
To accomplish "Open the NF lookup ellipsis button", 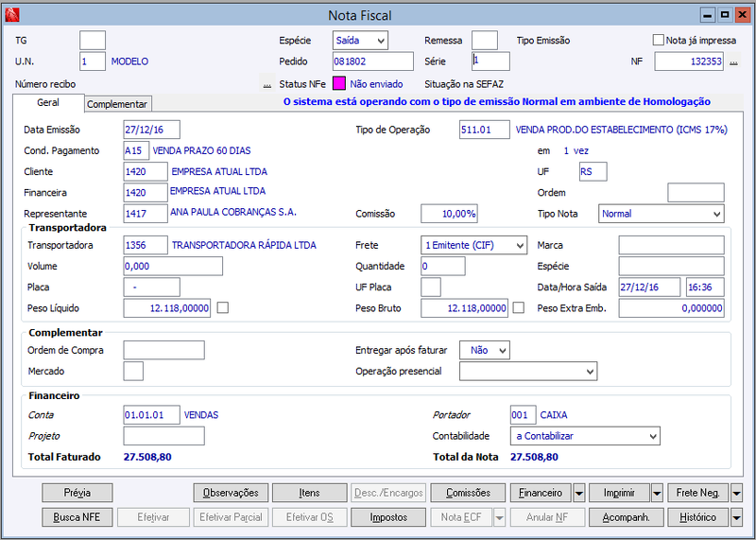I will pyautogui.click(x=733, y=61).
